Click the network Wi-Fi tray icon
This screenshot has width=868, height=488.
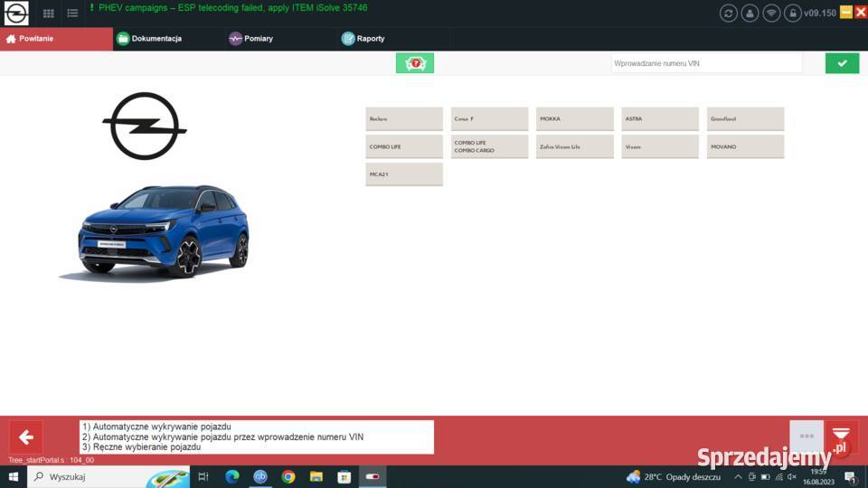point(778,477)
